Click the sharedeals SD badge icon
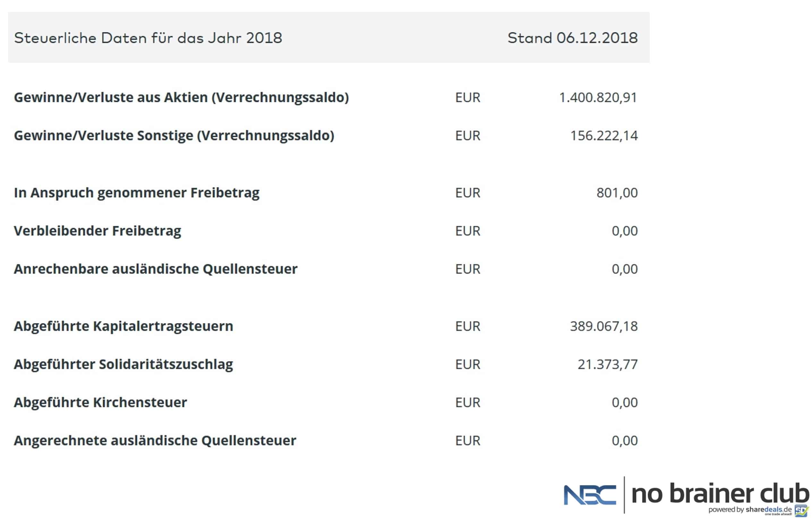812x521 pixels. click(801, 510)
